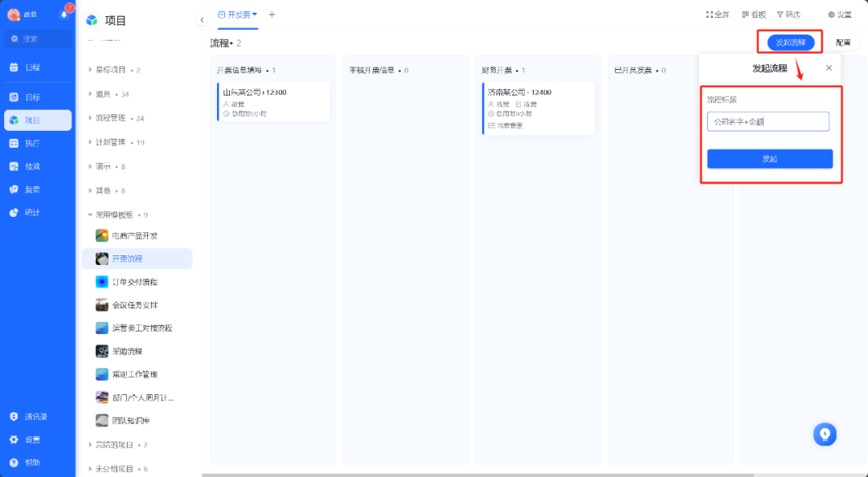The height and width of the screenshot is (477, 868).
Task: Open the 会议任务安排 project
Action: pos(137,305)
